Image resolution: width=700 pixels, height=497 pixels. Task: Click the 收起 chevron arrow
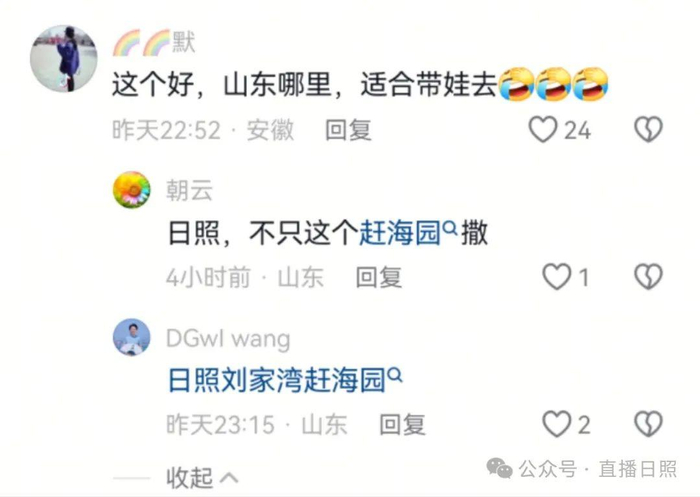coord(229,478)
